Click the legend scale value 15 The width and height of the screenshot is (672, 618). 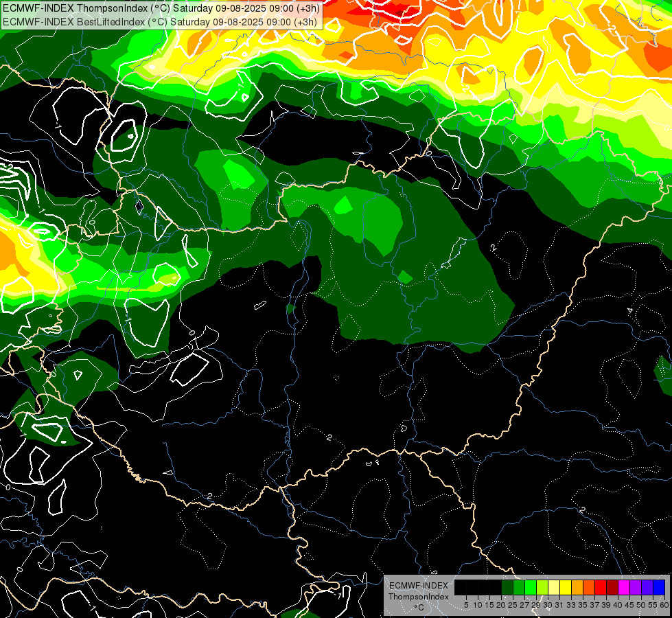tap(489, 605)
